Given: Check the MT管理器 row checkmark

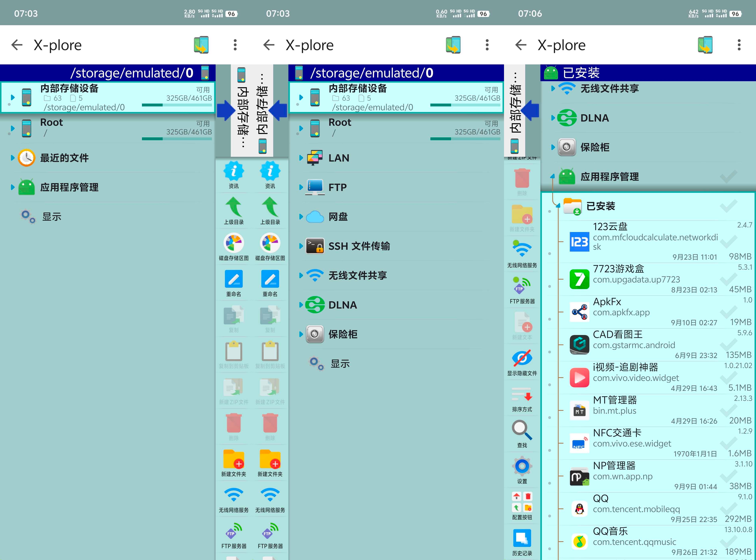Looking at the screenshot, I should pyautogui.click(x=729, y=410).
